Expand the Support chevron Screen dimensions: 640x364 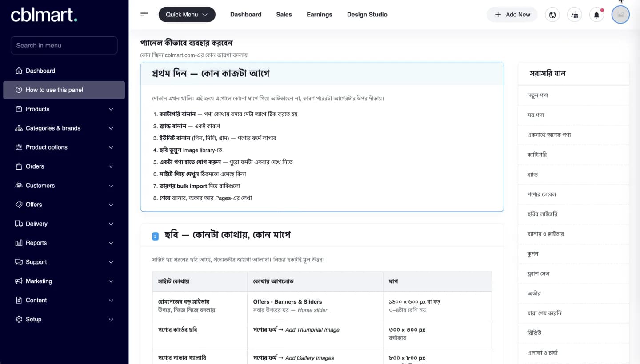tap(111, 261)
